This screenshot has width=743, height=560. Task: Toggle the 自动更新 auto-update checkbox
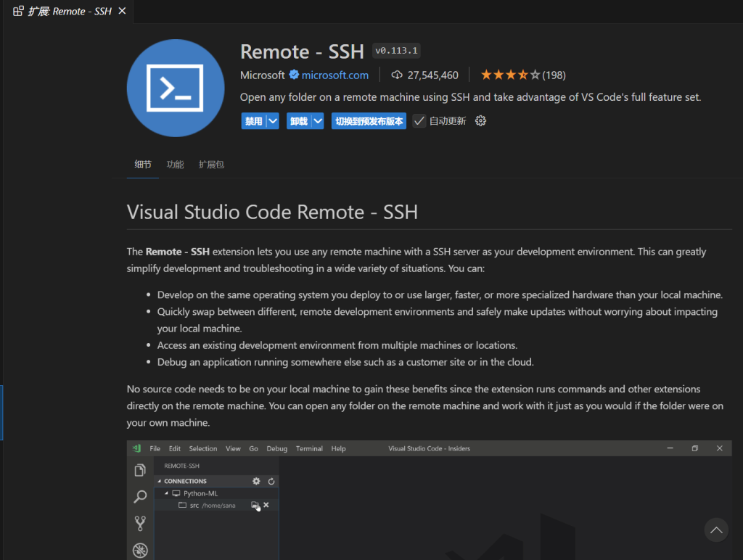[419, 121]
